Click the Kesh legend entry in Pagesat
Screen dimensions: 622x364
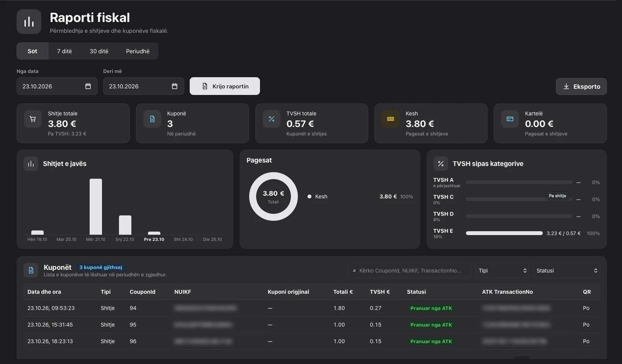click(x=318, y=196)
